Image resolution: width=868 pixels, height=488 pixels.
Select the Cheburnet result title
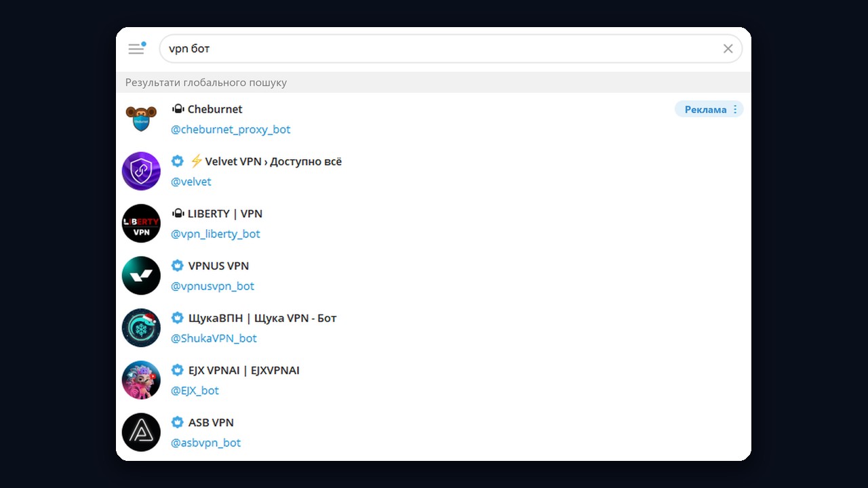[x=215, y=109]
